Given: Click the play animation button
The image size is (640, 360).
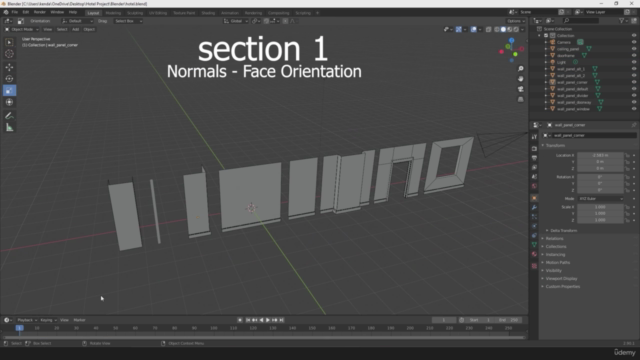Looking at the screenshot, I should (x=268, y=320).
